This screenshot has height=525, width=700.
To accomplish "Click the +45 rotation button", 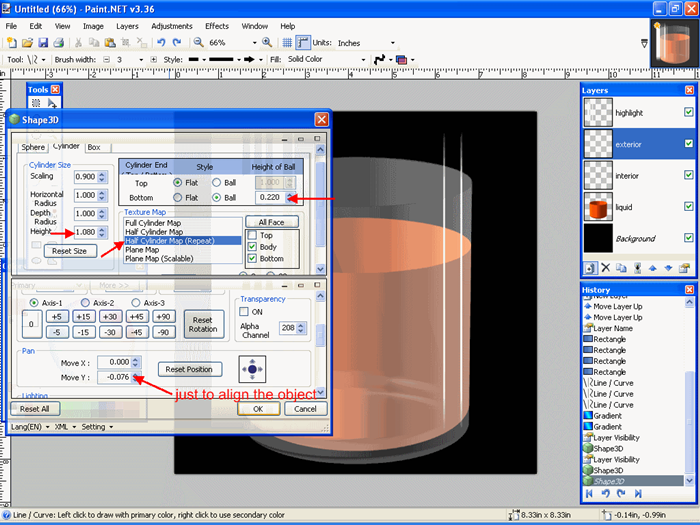I will [x=137, y=317].
